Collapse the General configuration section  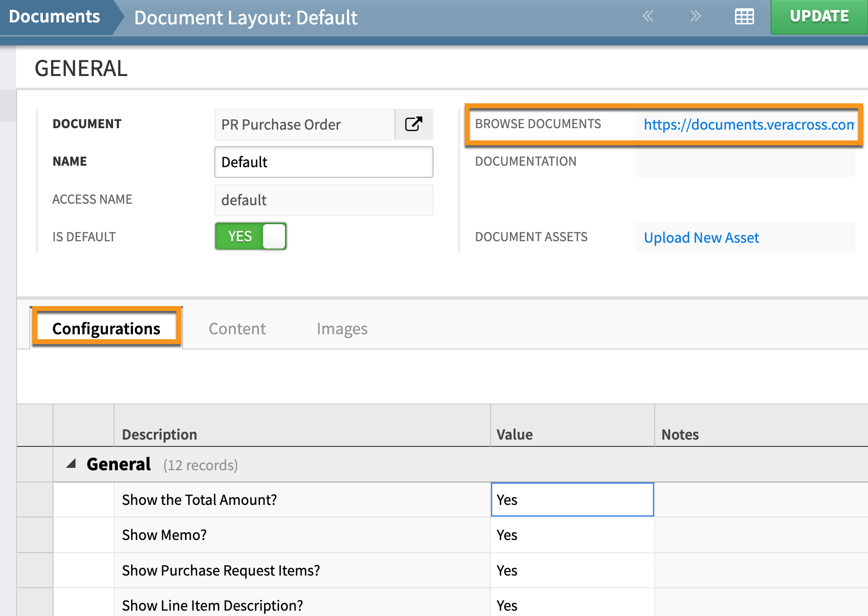(x=72, y=464)
